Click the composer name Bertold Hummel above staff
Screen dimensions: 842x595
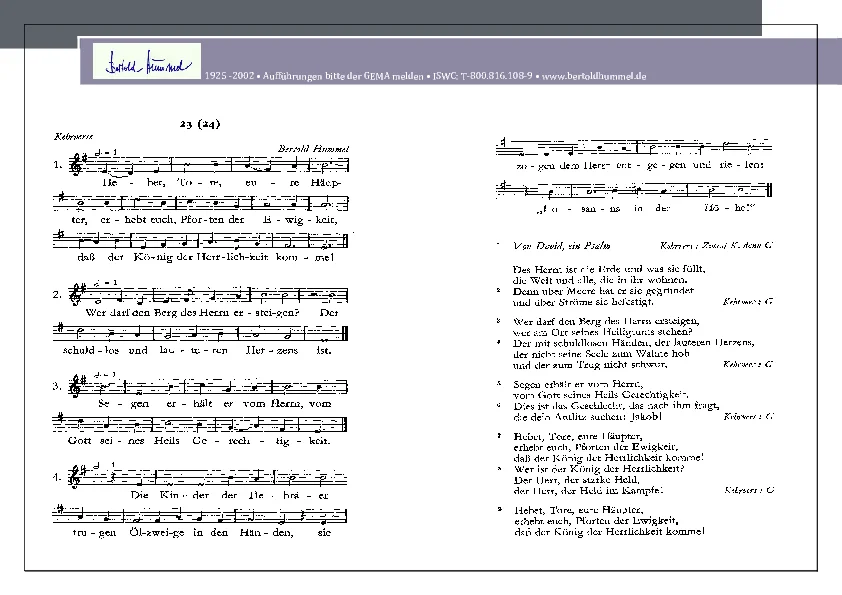[x=313, y=149]
